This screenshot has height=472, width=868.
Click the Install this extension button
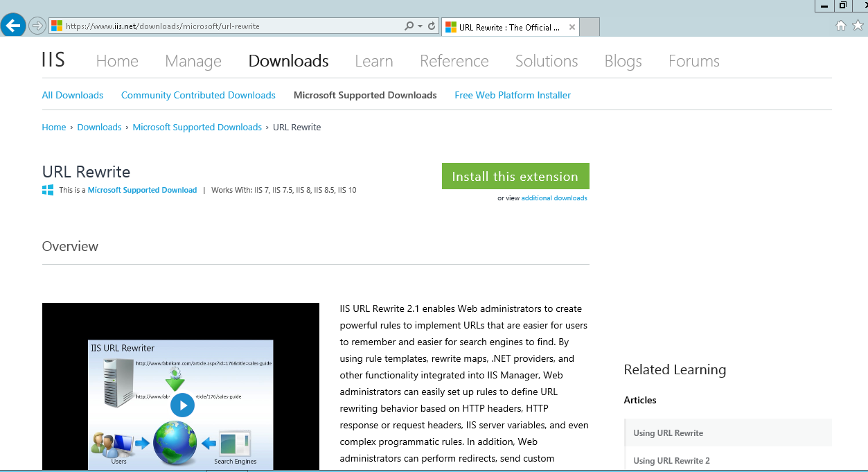tap(515, 176)
